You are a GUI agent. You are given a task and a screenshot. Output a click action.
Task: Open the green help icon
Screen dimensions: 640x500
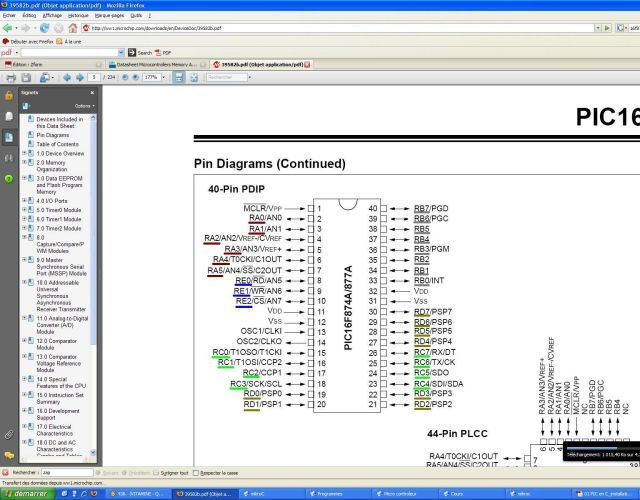(9, 178)
